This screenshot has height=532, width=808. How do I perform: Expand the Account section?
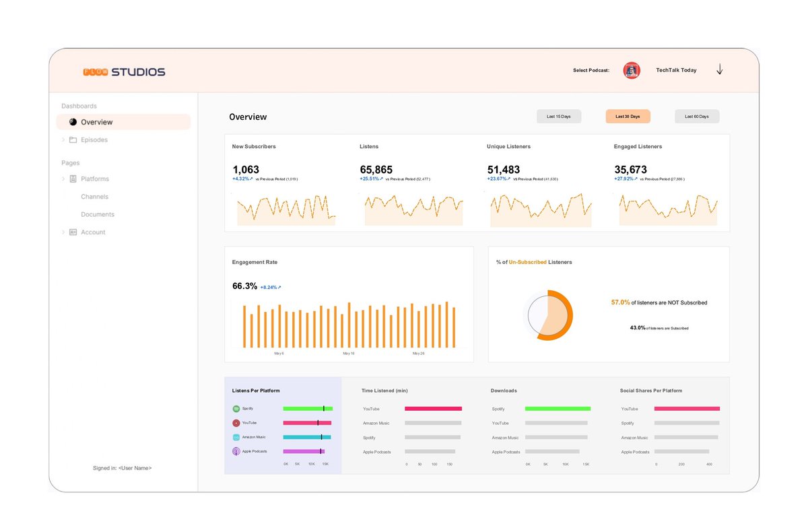coord(63,232)
